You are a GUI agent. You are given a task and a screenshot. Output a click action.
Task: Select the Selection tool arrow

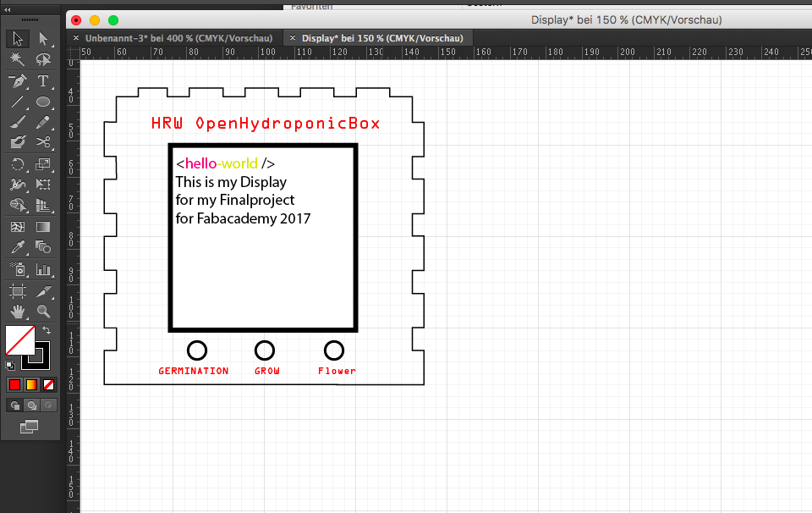coord(17,39)
